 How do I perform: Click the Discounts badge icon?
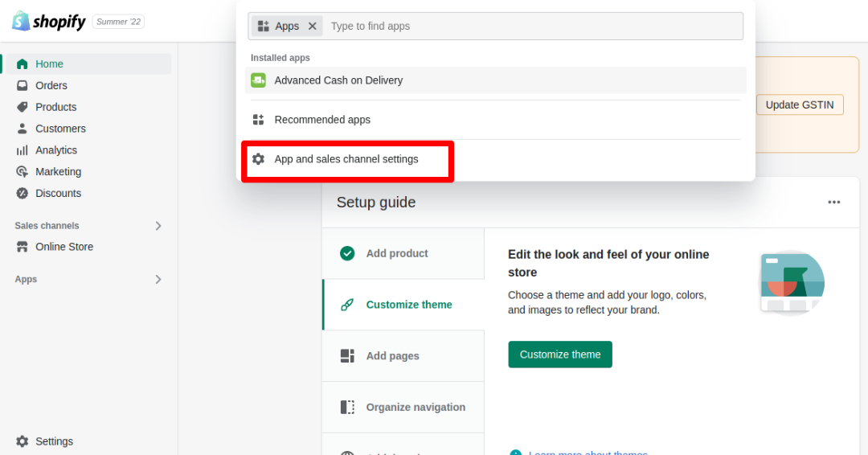tap(23, 193)
